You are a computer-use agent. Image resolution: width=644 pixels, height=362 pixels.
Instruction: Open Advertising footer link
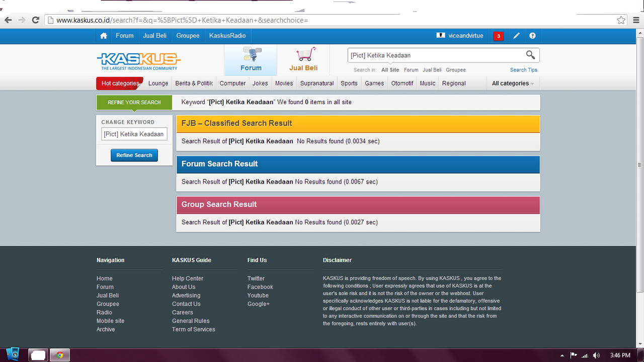(x=186, y=296)
